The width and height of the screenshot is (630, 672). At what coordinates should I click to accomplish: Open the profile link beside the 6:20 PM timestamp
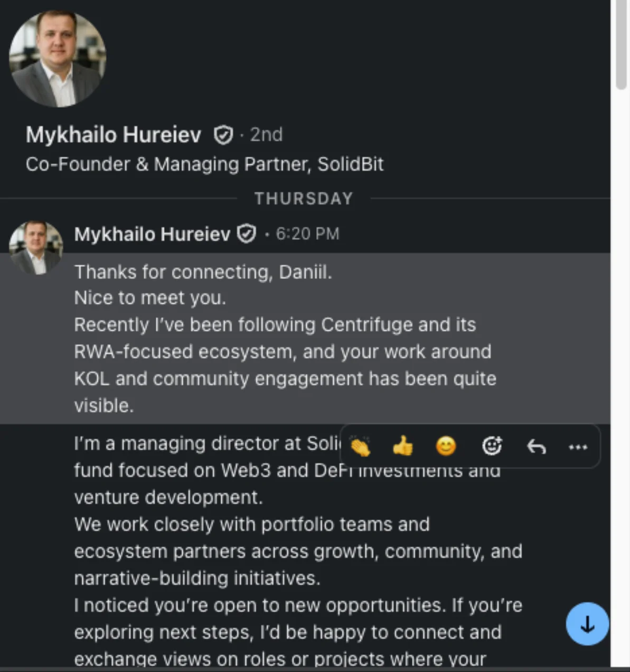(x=308, y=233)
